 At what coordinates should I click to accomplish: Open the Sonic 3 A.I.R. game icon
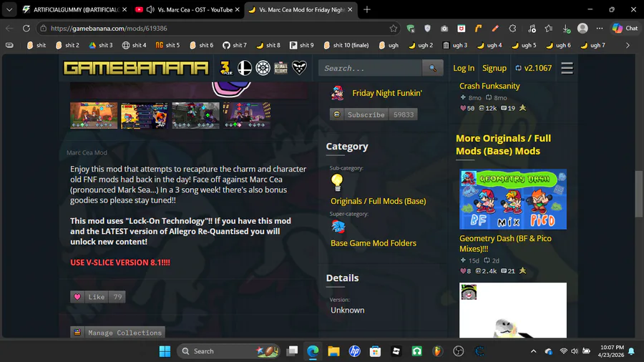(x=226, y=68)
